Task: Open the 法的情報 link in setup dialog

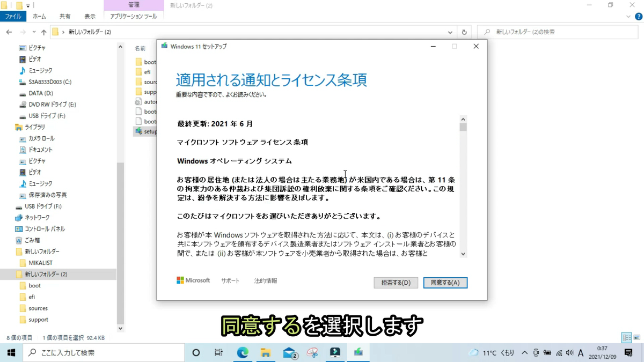Action: point(266,280)
